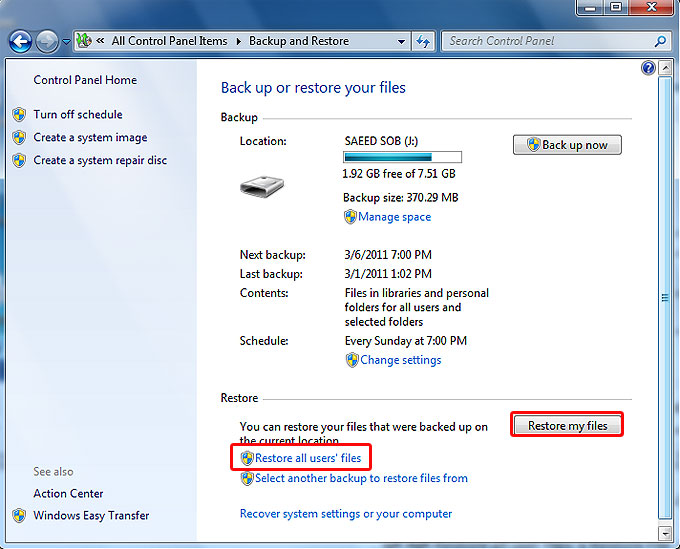Open Windows Easy Transfer link
This screenshot has width=680, height=549.
point(91,515)
